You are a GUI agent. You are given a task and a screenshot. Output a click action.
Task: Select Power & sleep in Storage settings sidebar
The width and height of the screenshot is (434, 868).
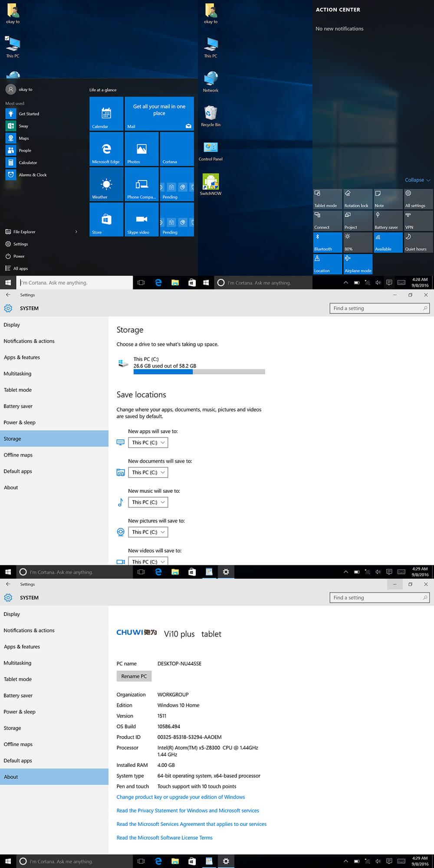(20, 423)
